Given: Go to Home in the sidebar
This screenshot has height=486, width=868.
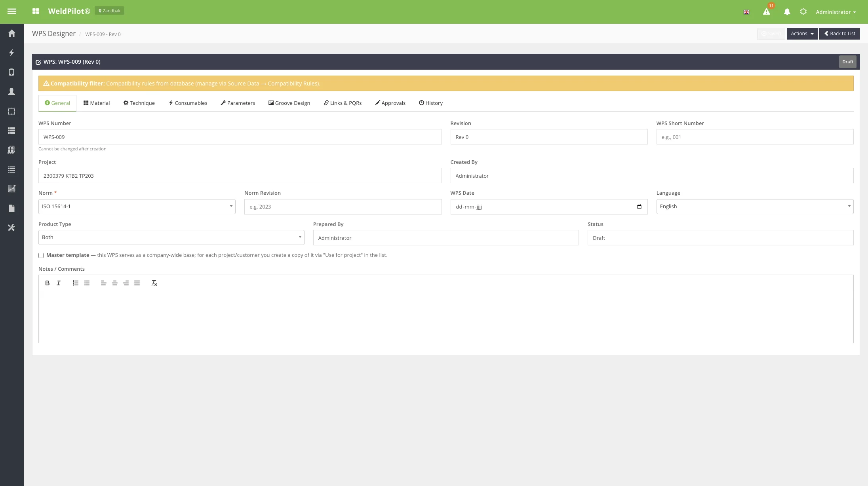Looking at the screenshot, I should pos(11,33).
